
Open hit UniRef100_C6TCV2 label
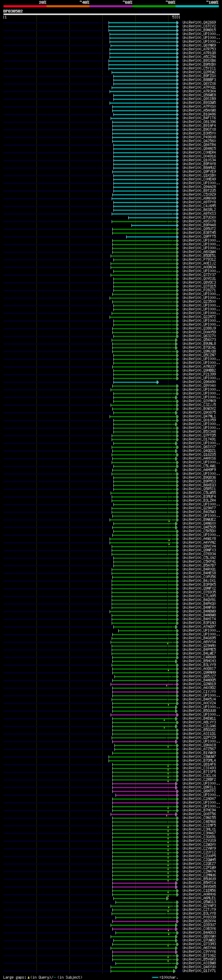pyautogui.click(x=199, y=26)
